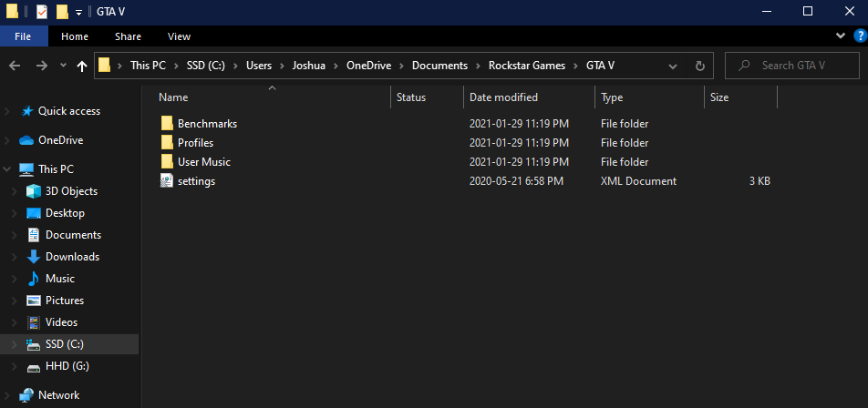Image resolution: width=868 pixels, height=408 pixels.
Task: Click the folder icon in address bar
Action: [x=104, y=66]
